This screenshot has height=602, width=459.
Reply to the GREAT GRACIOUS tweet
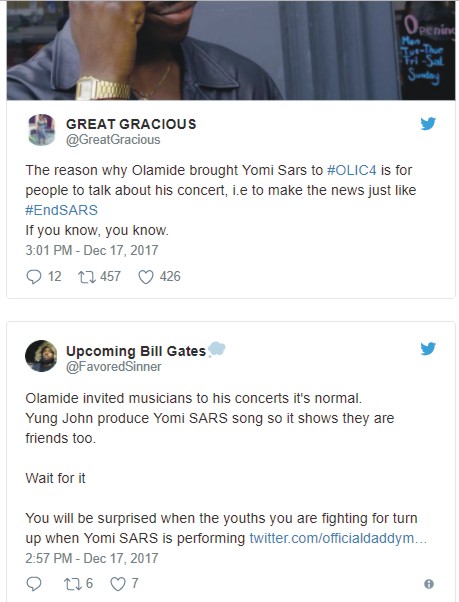(x=33, y=276)
